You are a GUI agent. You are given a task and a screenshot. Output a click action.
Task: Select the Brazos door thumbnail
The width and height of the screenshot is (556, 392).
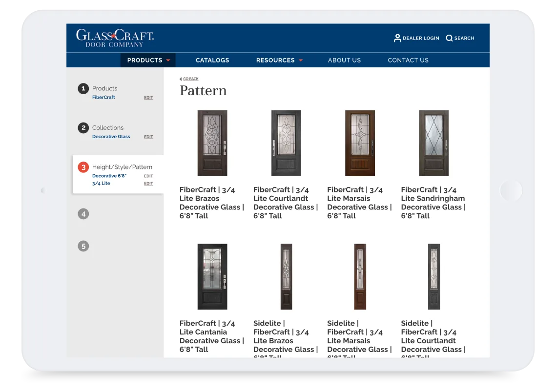[212, 143]
